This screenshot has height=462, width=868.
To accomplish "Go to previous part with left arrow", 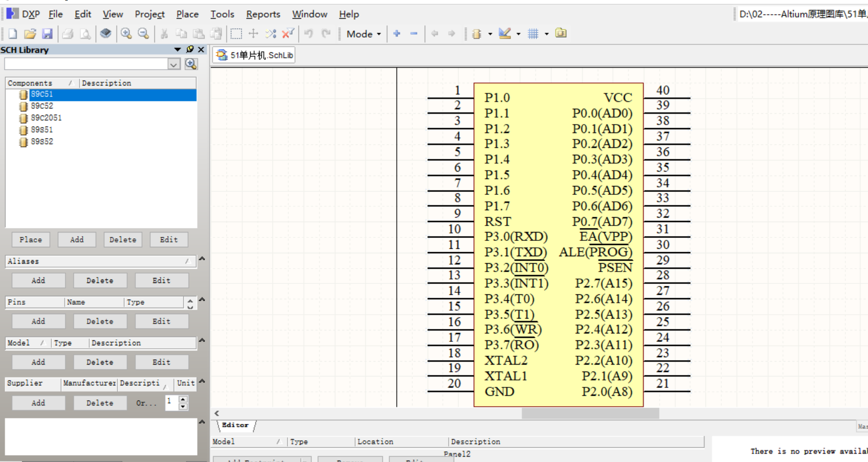I will (435, 34).
